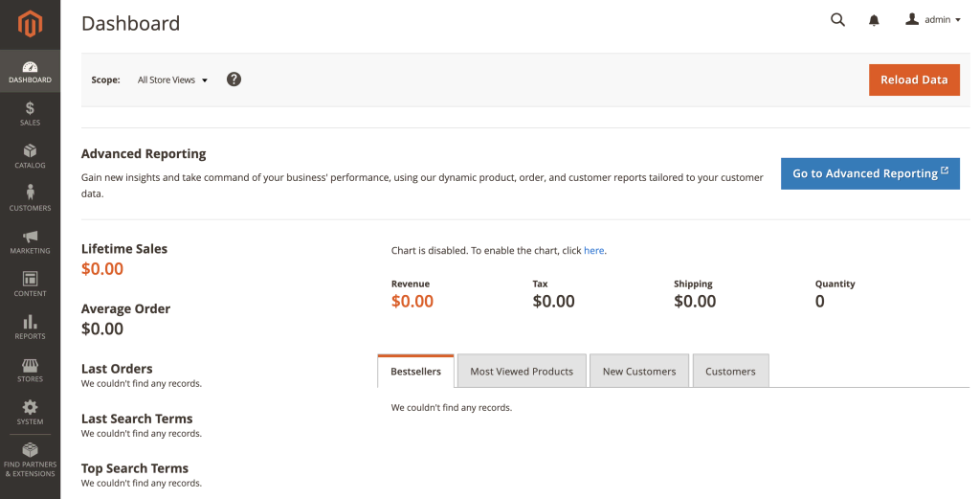Expand the admin account dropdown
The image size is (980, 499).
pyautogui.click(x=932, y=20)
